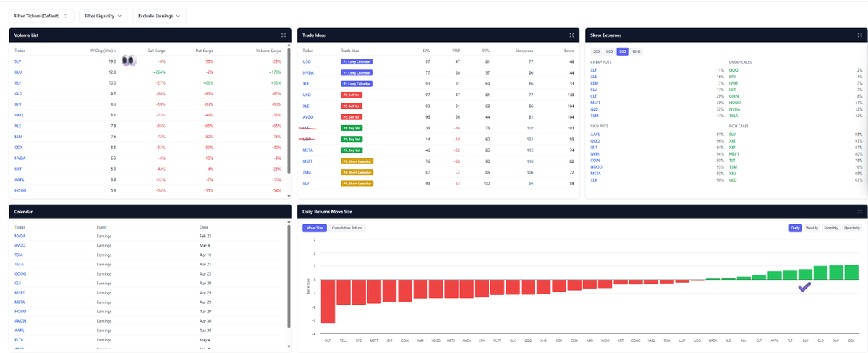Switch skew period to 180D

point(636,51)
